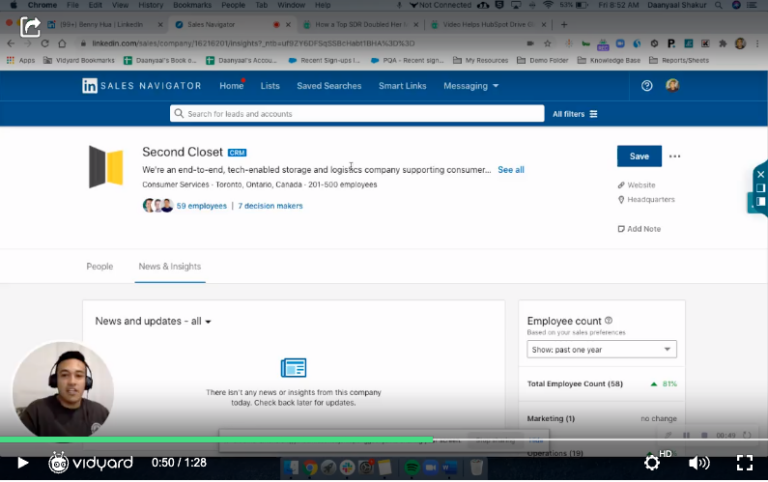Viewport: 768px width, 482px height.
Task: Open the Apps bookmarks shortcut
Action: 21,60
